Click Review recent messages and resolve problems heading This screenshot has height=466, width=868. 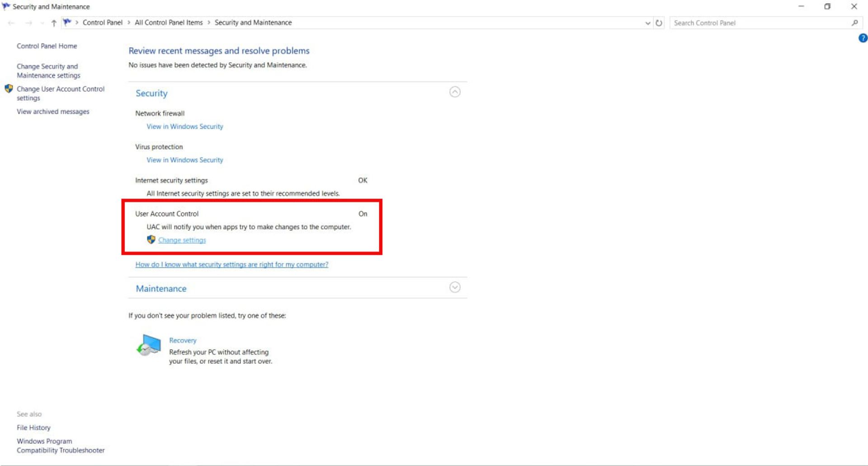pos(219,51)
